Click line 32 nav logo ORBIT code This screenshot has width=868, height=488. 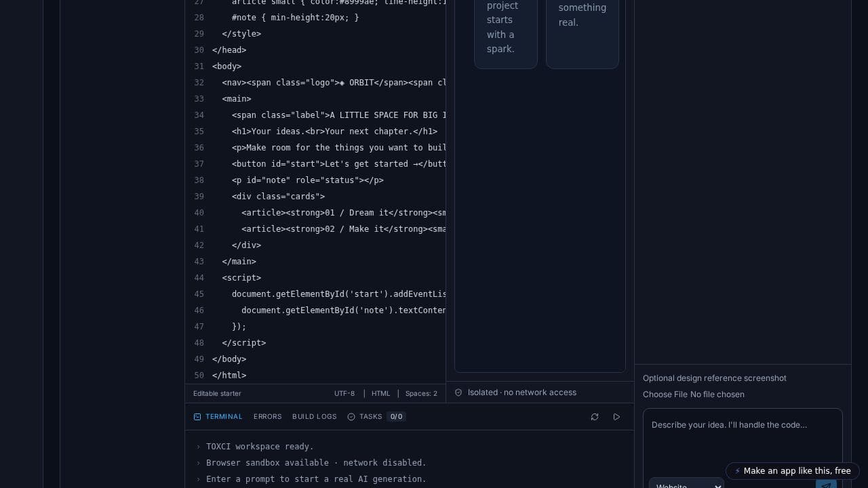(334, 83)
